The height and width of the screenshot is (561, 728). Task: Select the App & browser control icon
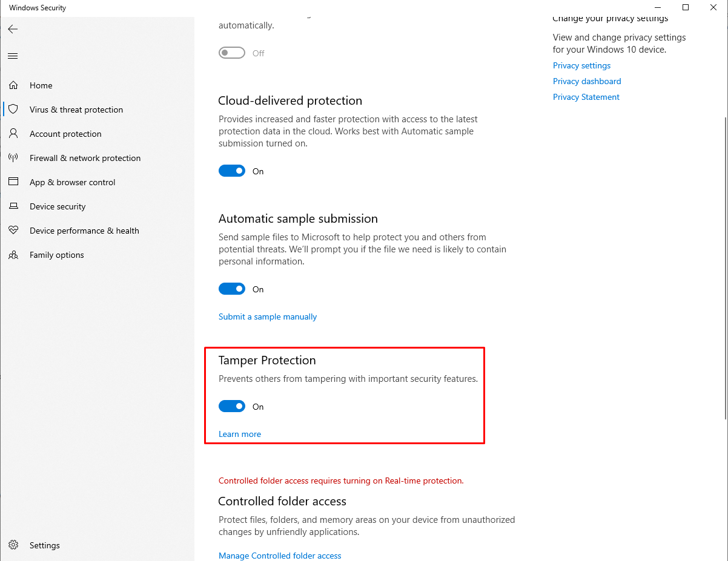click(13, 182)
